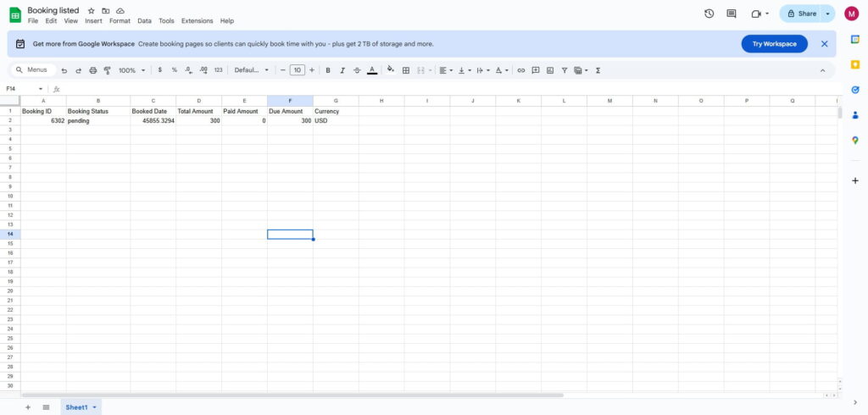This screenshot has width=868, height=415.
Task: Print the spreadsheet using the printer icon
Action: pyautogui.click(x=93, y=70)
